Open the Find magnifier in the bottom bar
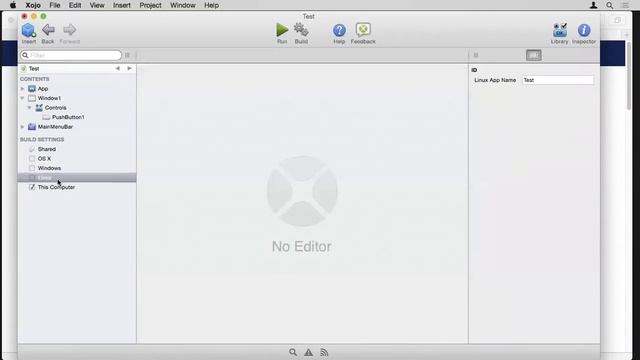This screenshot has width=640, height=360. [x=293, y=352]
